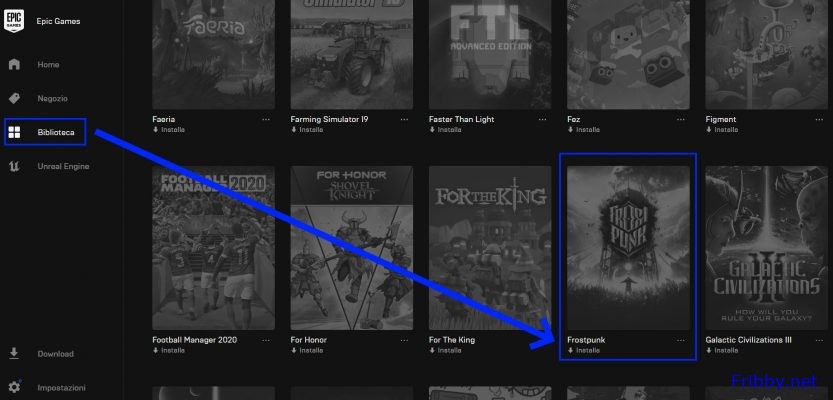This screenshot has width=833, height=400.
Task: Click the Frostpunk title text
Action: 586,340
